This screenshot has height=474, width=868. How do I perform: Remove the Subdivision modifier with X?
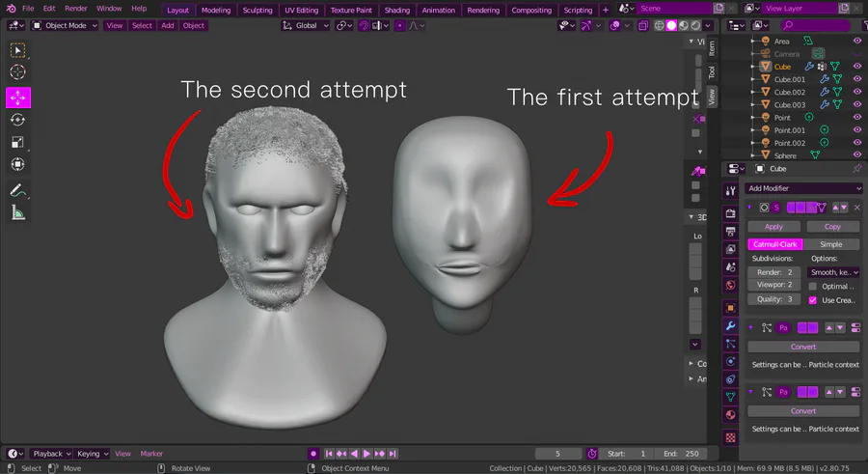coord(857,208)
